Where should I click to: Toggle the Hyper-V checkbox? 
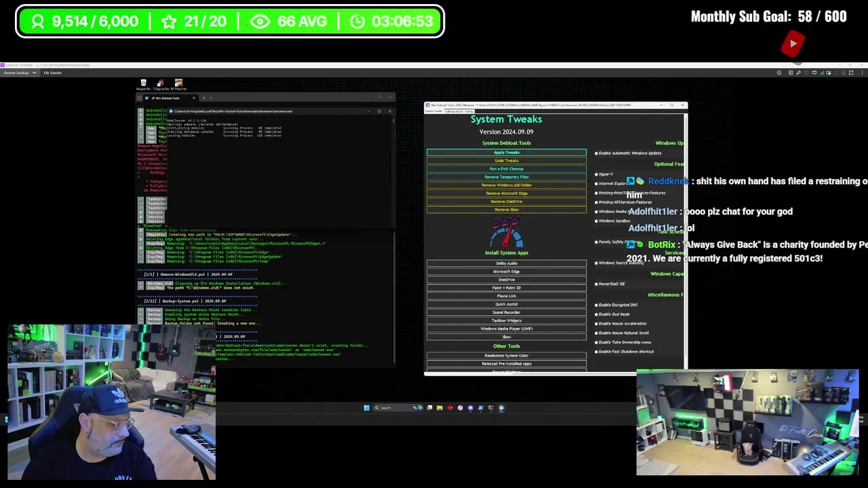(x=597, y=174)
